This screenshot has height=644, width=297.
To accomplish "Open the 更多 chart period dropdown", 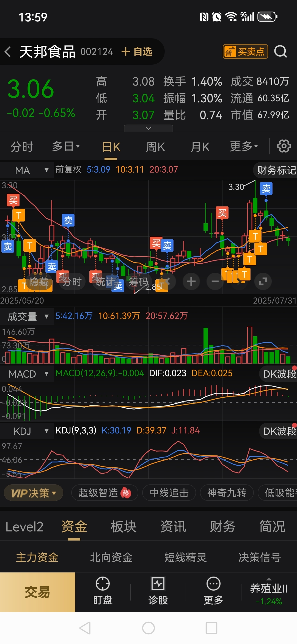I will click(244, 146).
